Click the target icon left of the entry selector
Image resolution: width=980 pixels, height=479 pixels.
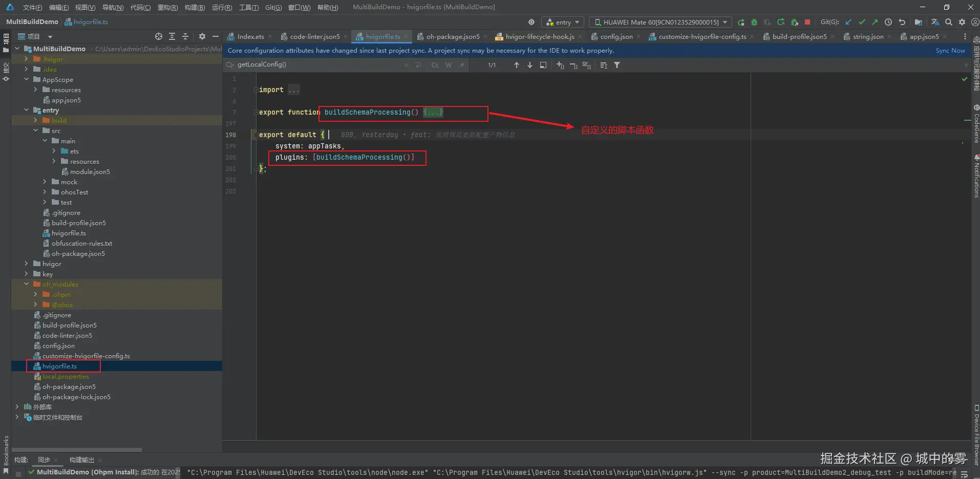click(x=531, y=22)
